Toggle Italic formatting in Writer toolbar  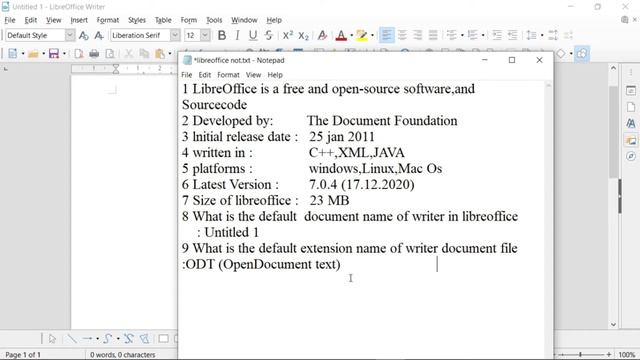(237, 36)
